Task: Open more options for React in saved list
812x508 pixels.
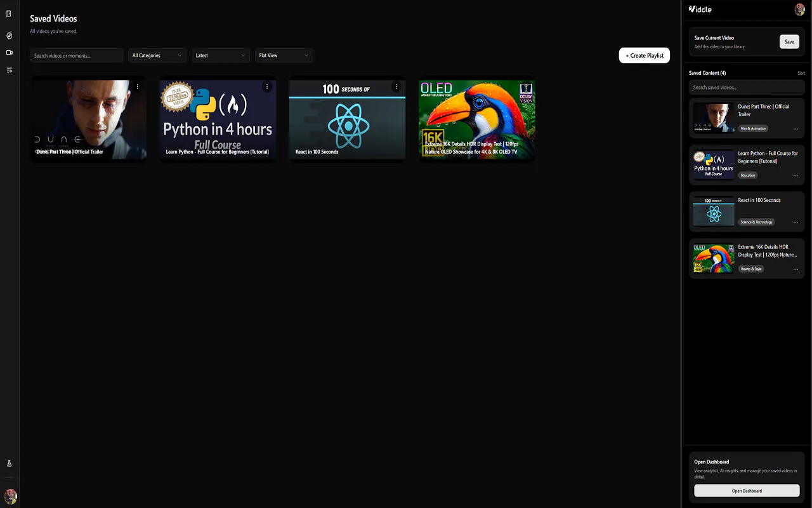Action: pyautogui.click(x=796, y=223)
